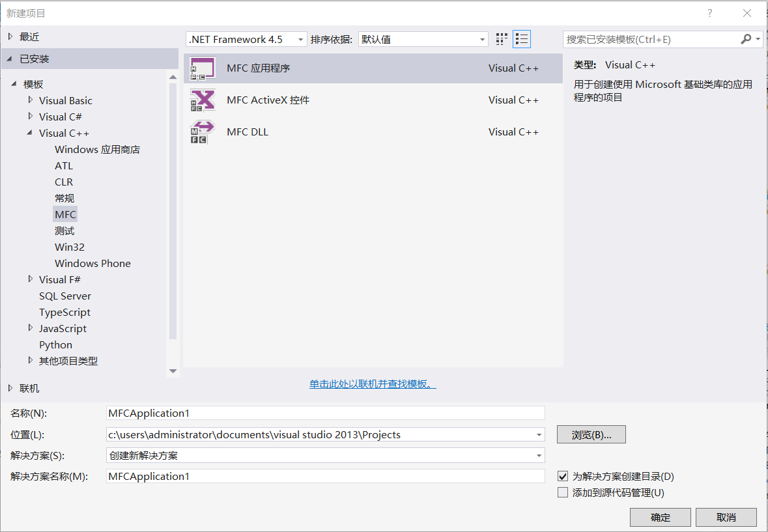Expand the Visual Basic node
The image size is (768, 532).
point(31,100)
